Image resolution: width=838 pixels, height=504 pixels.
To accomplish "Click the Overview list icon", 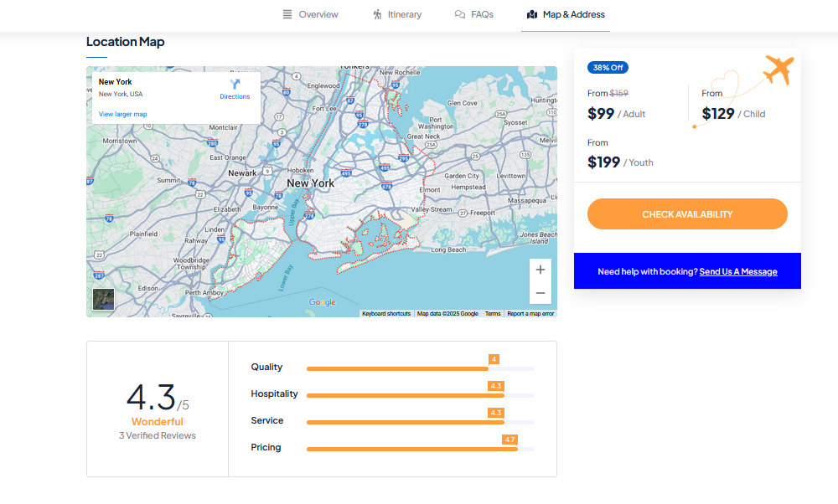I will [287, 14].
